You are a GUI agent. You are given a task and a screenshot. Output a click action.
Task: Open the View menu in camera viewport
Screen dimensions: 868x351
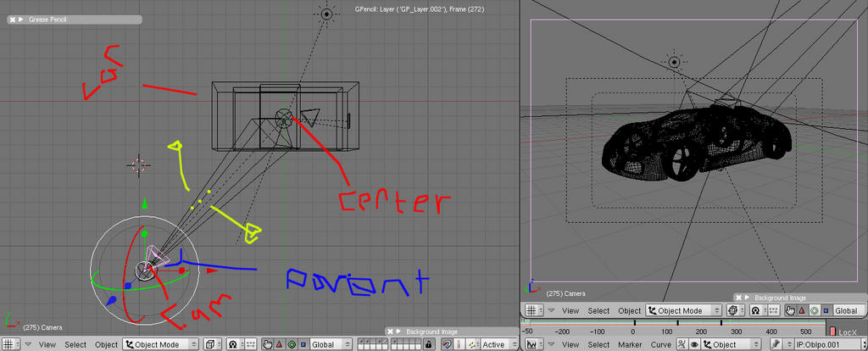tap(570, 310)
